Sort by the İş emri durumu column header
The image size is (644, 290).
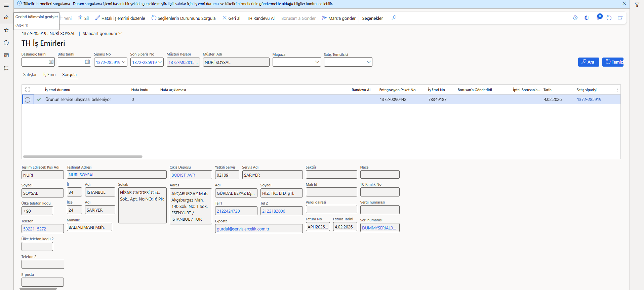57,90
